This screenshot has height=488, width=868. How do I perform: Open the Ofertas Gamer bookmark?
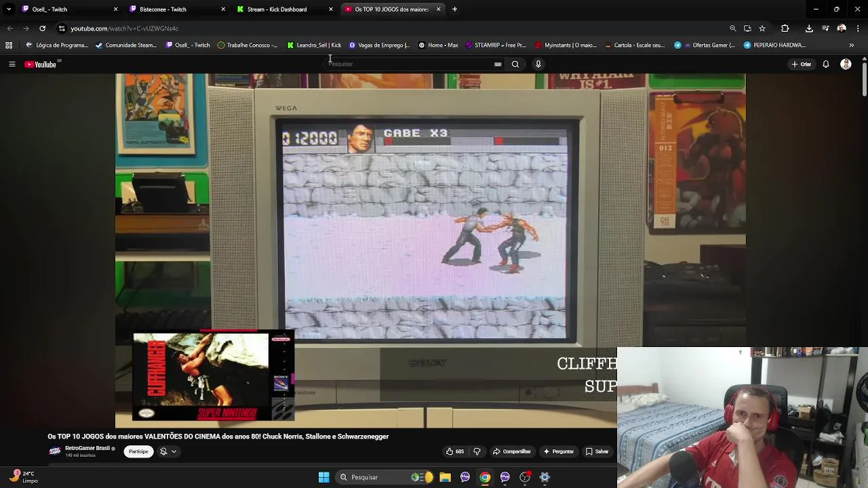pyautogui.click(x=705, y=45)
